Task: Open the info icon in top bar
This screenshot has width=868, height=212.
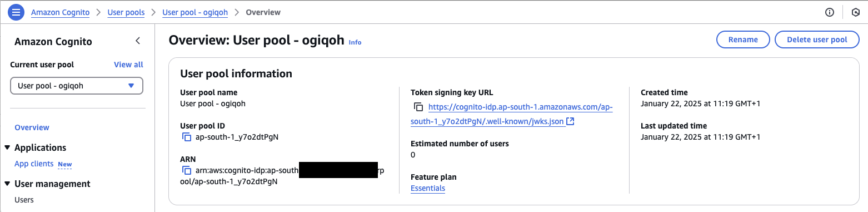Action: (830, 12)
